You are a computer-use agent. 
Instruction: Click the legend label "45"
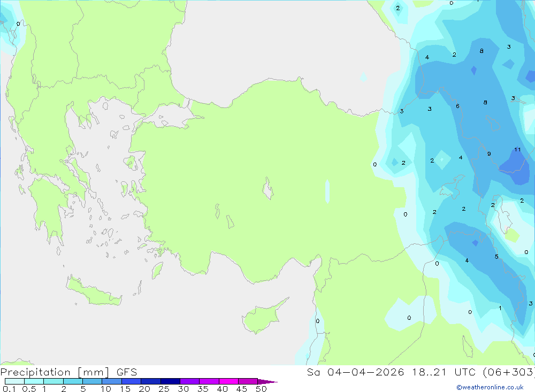click(242, 389)
